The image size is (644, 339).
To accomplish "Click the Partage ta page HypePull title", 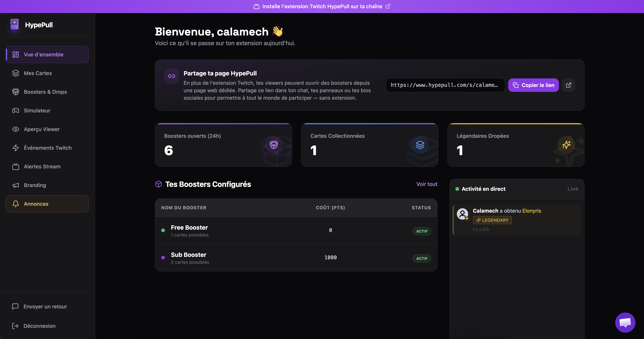I will pyautogui.click(x=220, y=73).
